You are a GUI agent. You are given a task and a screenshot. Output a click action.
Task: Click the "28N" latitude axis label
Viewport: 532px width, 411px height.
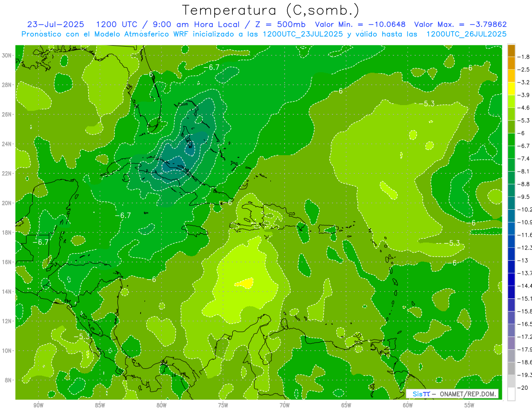(x=7, y=85)
